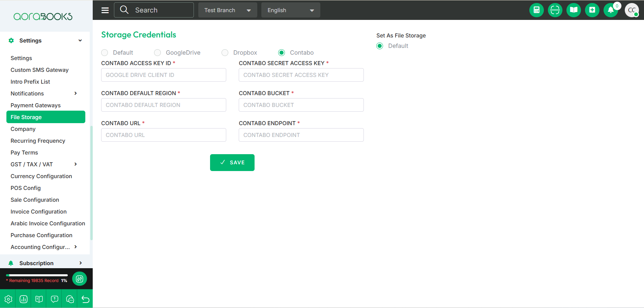Viewport: 644px width, 308px height.
Task: Open the chat bubbles icon
Action: coord(70,299)
